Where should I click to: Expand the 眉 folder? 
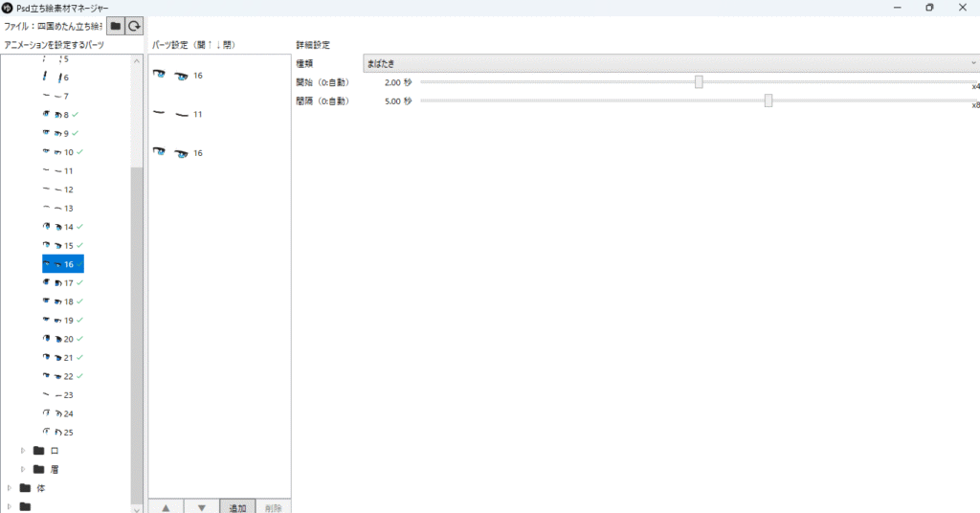[24, 469]
